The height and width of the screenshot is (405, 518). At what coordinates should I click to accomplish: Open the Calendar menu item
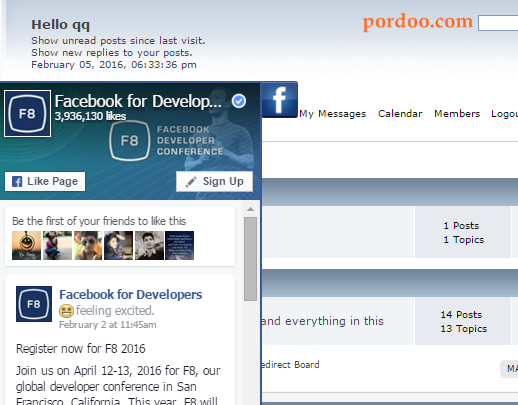coord(400,114)
